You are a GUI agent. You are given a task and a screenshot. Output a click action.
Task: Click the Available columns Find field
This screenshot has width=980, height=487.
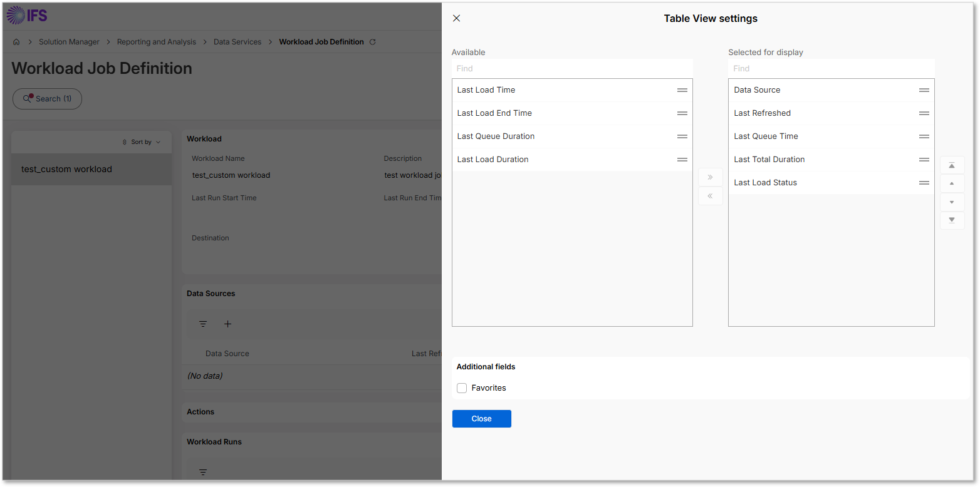click(572, 68)
